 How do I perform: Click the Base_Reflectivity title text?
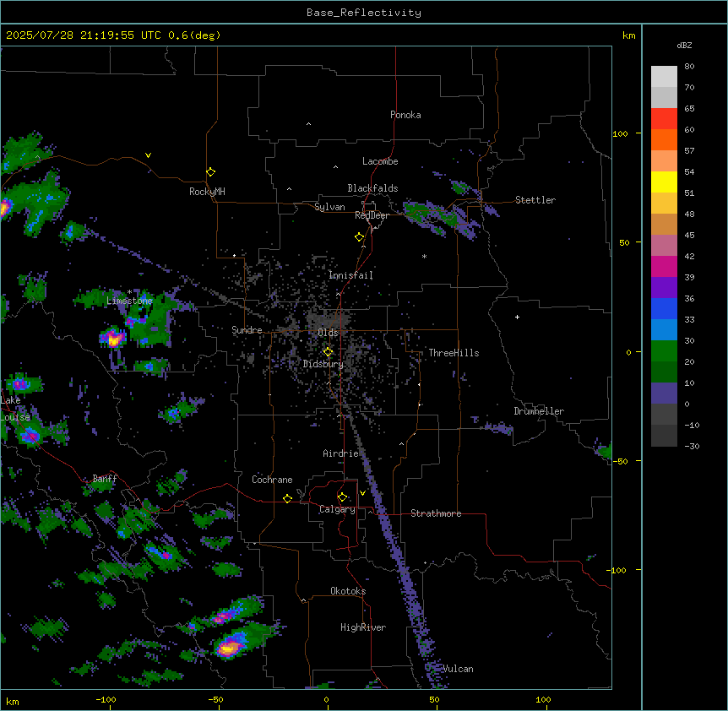pos(364,13)
